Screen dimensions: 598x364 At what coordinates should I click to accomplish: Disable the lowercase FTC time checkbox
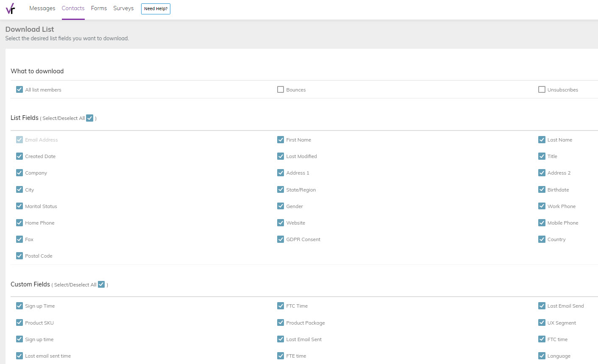pos(542,339)
